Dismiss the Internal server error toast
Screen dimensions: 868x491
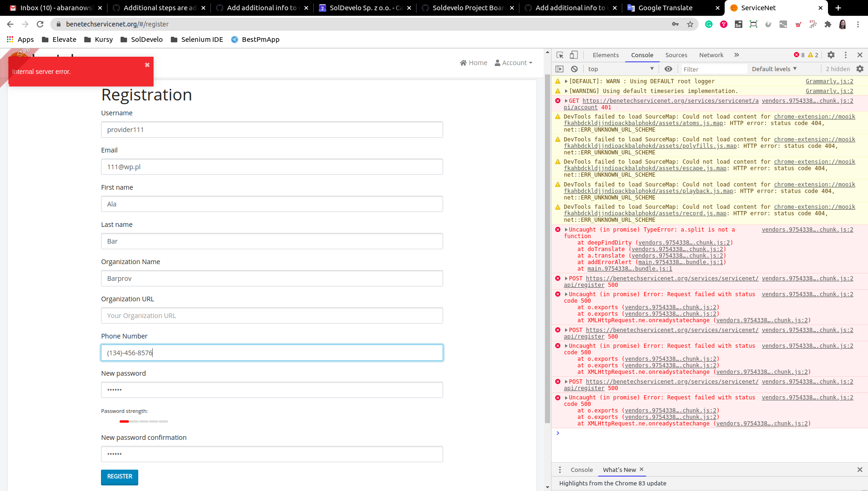click(147, 65)
